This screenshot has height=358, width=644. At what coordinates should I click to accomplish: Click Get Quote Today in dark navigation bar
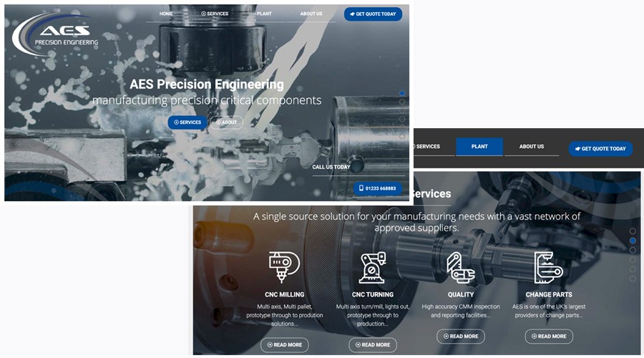pos(600,149)
